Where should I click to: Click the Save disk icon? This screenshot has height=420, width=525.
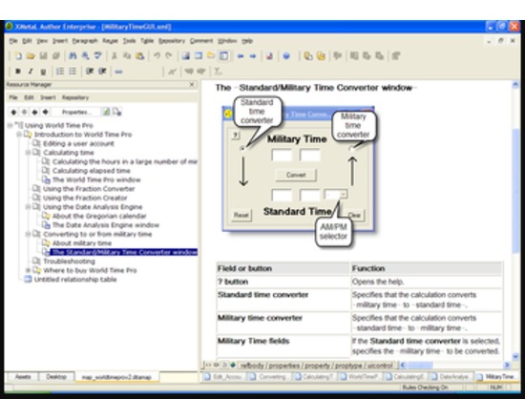click(x=44, y=56)
